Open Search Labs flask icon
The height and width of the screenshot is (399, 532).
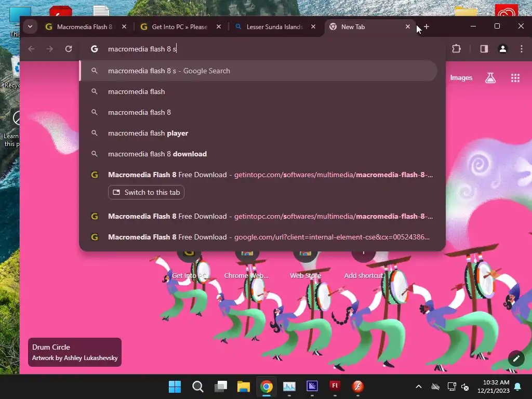pos(490,78)
